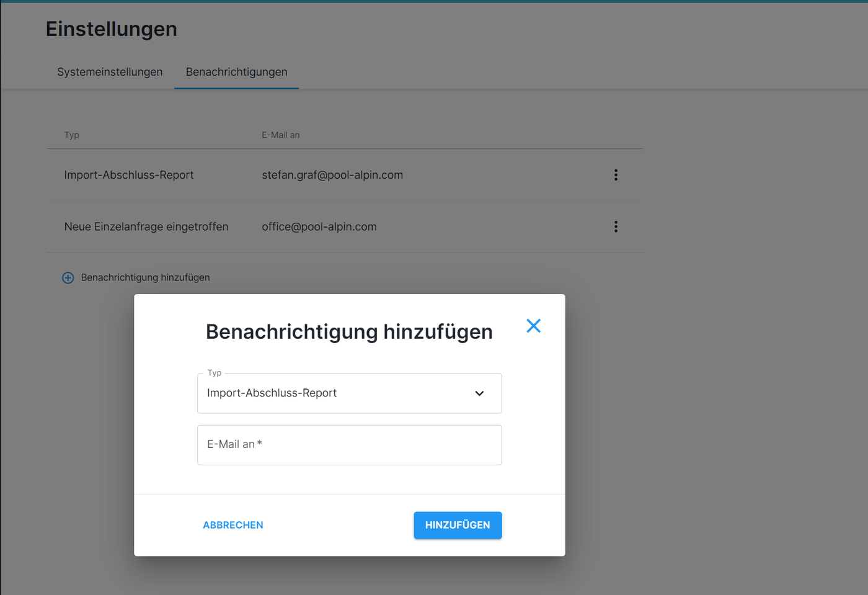Click the plus circle icon for adding a notification
Viewport: 868px width, 595px height.
[x=68, y=278]
